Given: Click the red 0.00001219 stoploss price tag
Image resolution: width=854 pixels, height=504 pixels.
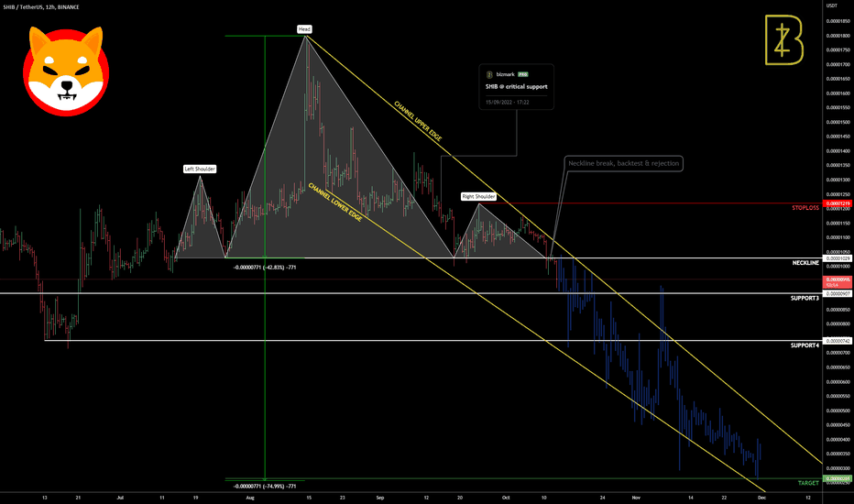Looking at the screenshot, I should click(838, 203).
